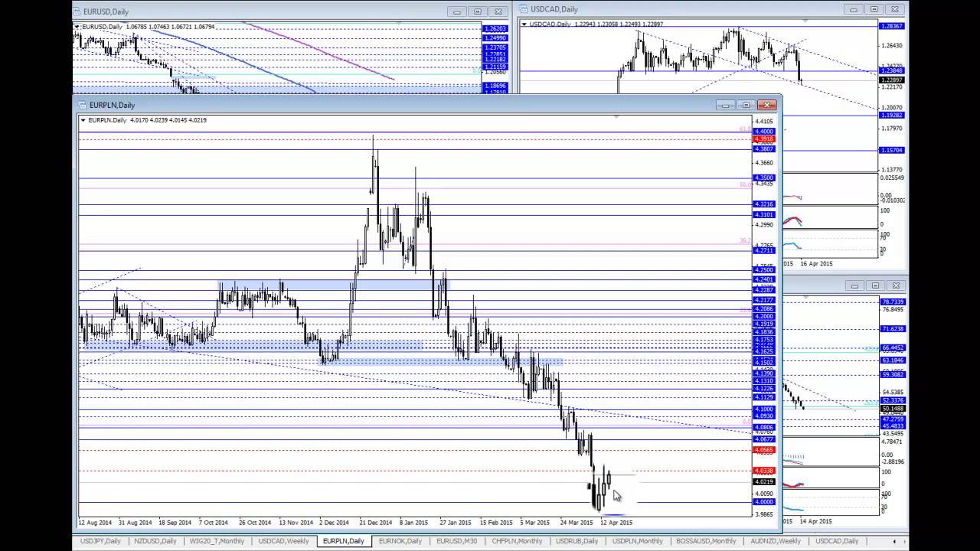
Task: Maximize the EURUSD,Daily chart window
Action: [478, 11]
